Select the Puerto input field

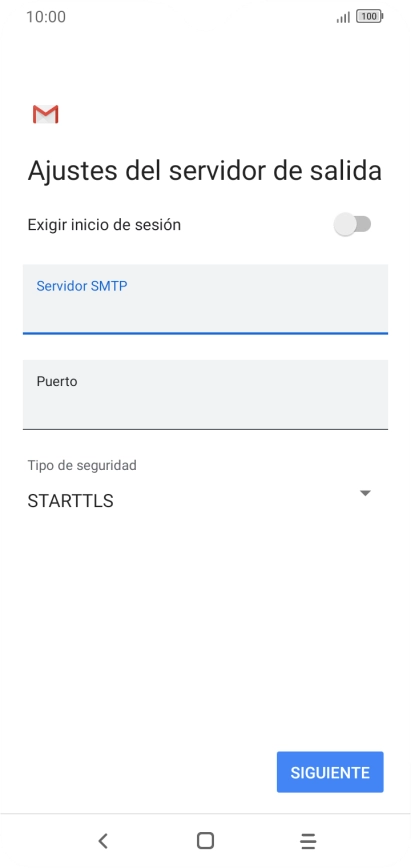coord(206,395)
